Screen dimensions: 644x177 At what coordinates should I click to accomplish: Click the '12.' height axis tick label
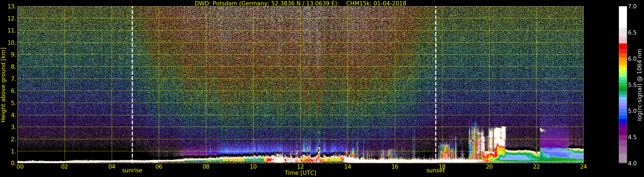(12, 18)
